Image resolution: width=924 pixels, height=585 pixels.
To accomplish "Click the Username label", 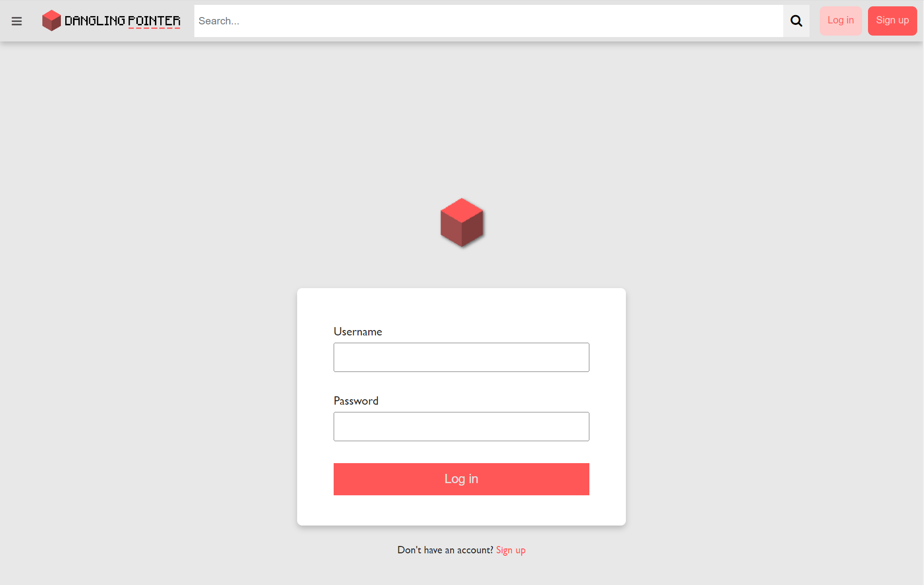I will (x=358, y=331).
